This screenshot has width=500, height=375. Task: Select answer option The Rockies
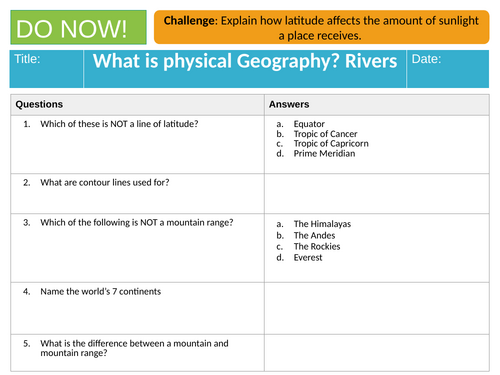click(317, 246)
